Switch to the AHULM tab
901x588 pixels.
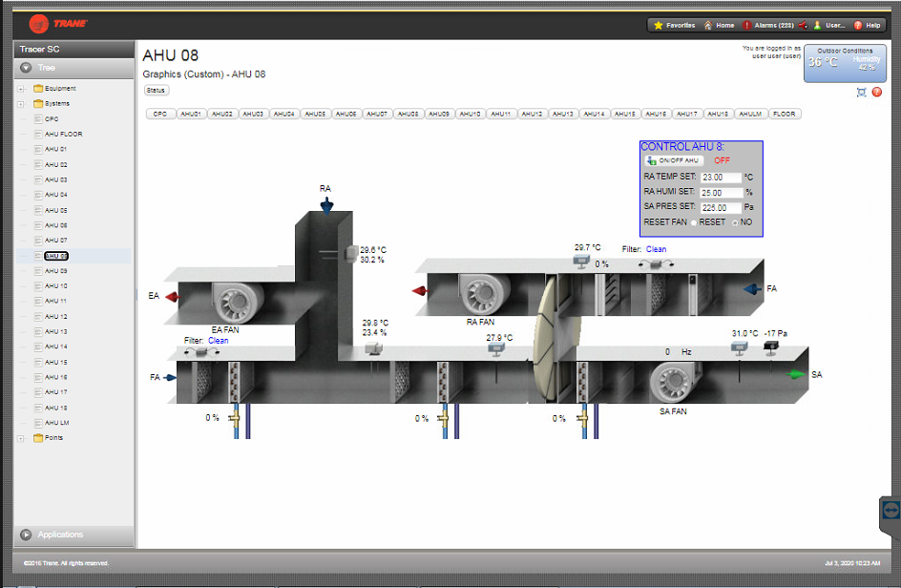[x=750, y=114]
